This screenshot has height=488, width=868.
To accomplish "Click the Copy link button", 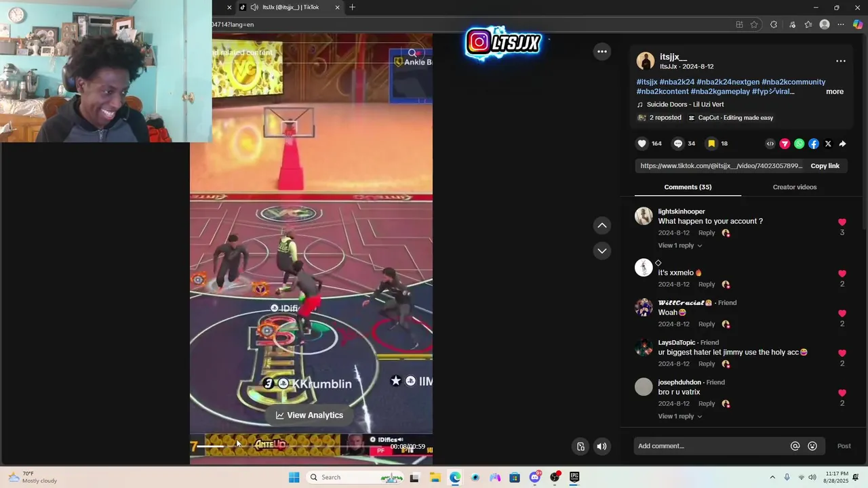I will click(x=825, y=166).
